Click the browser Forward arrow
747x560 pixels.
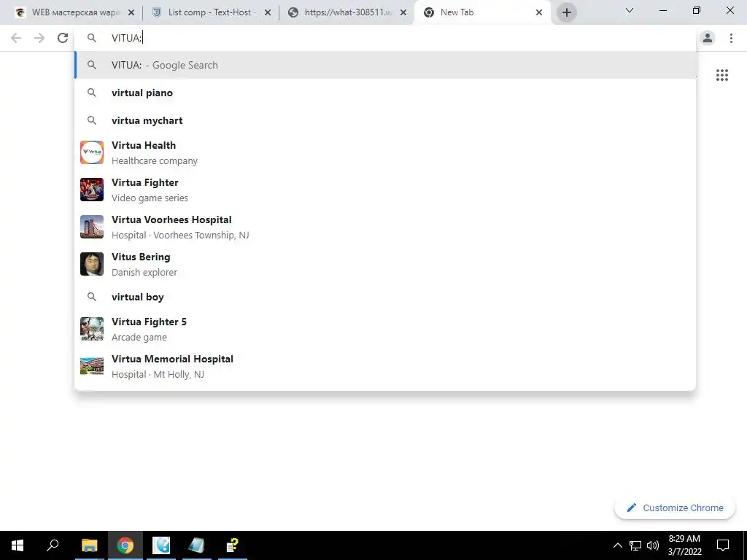click(x=39, y=38)
